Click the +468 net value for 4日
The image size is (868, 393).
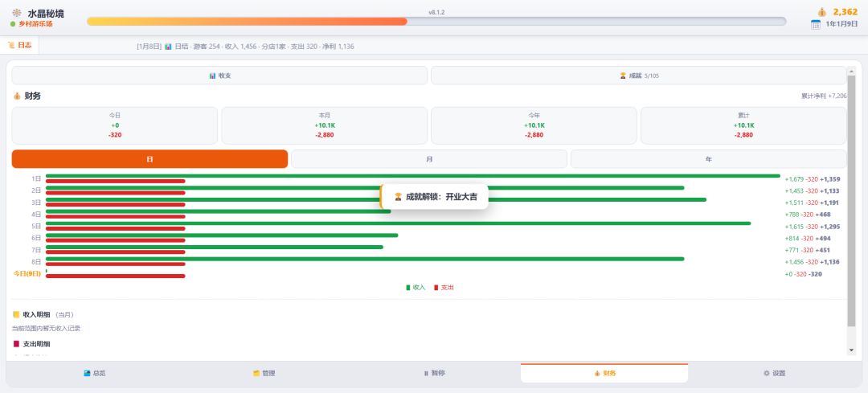[825, 215]
